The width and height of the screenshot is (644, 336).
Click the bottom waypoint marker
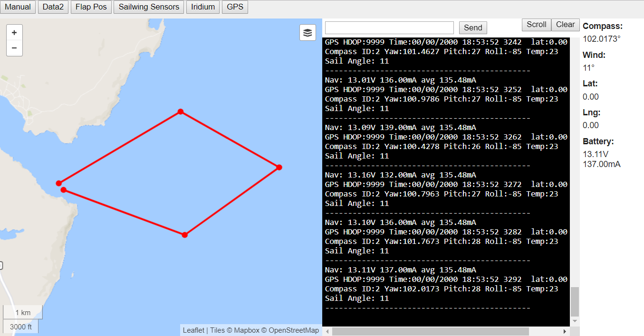(184, 235)
